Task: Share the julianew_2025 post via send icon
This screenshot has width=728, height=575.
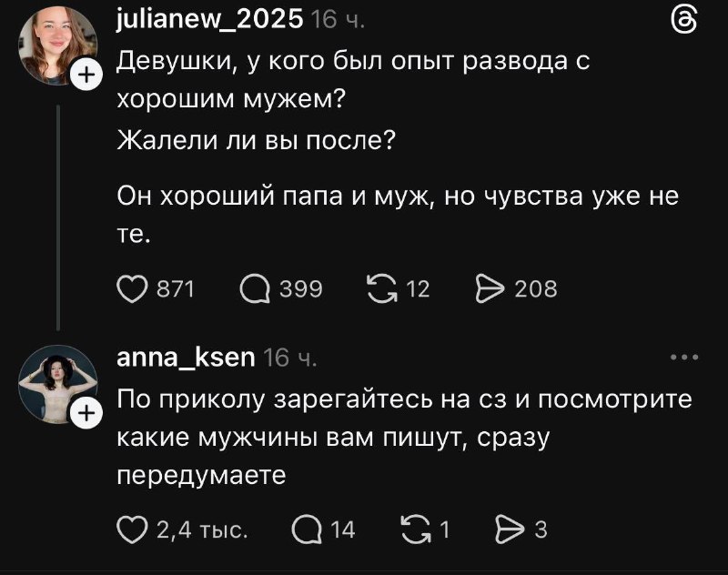Action: [x=490, y=289]
